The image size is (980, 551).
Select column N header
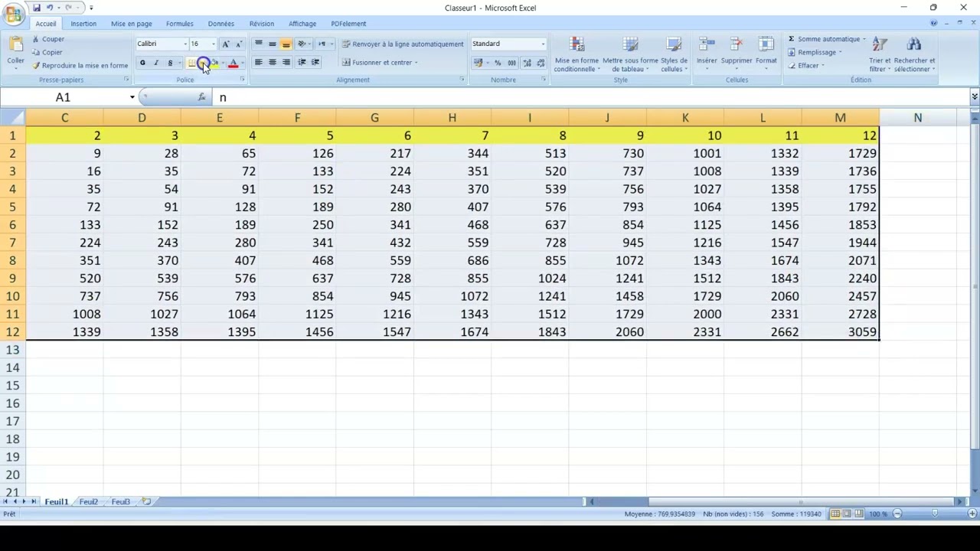pyautogui.click(x=917, y=118)
